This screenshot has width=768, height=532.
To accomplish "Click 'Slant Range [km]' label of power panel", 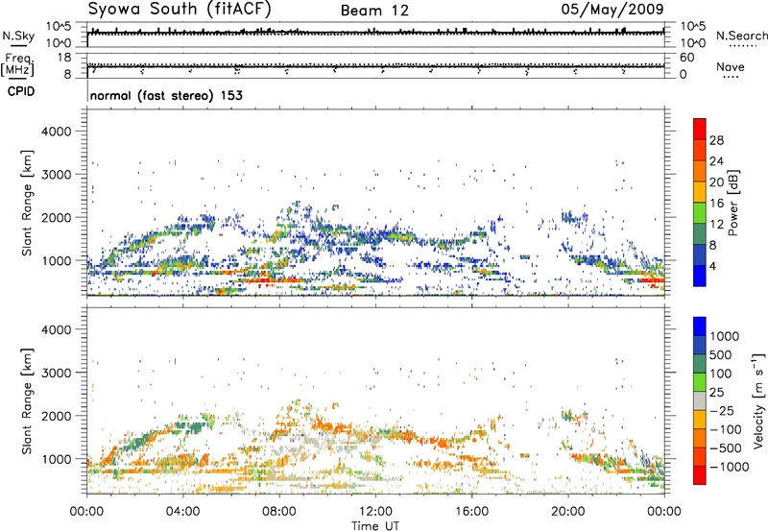I will pos(27,203).
